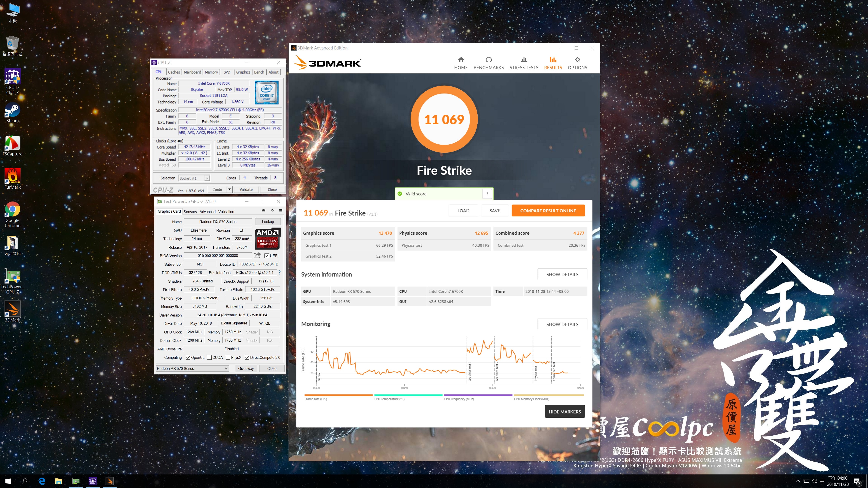Switch to the CPU-Z SPD tab

[x=227, y=72]
